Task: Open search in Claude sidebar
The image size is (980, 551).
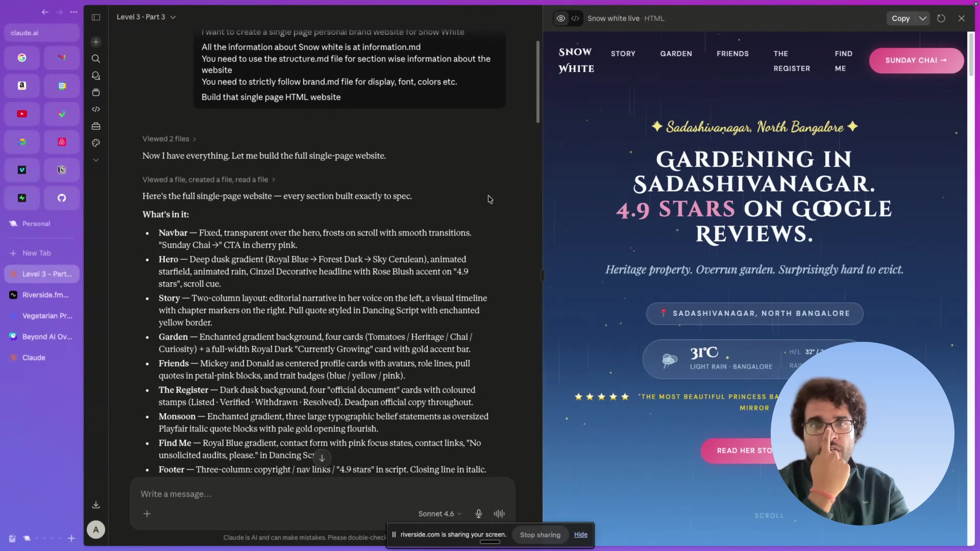Action: pos(96,59)
